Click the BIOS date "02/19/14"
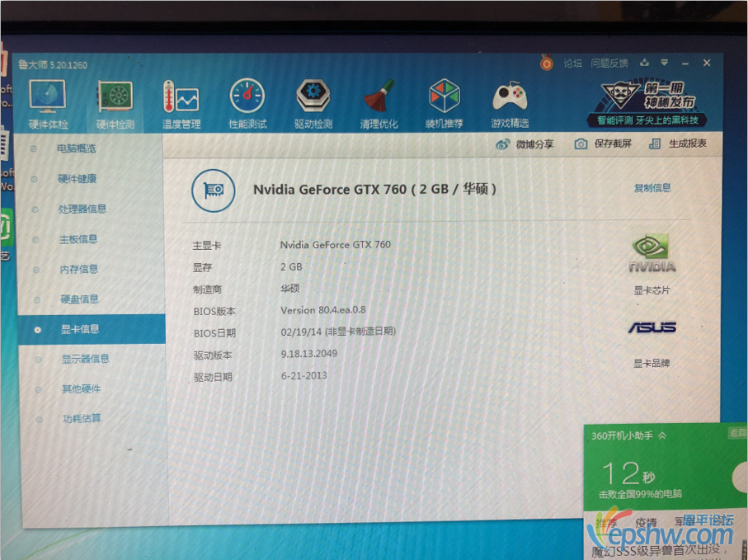 tap(301, 332)
